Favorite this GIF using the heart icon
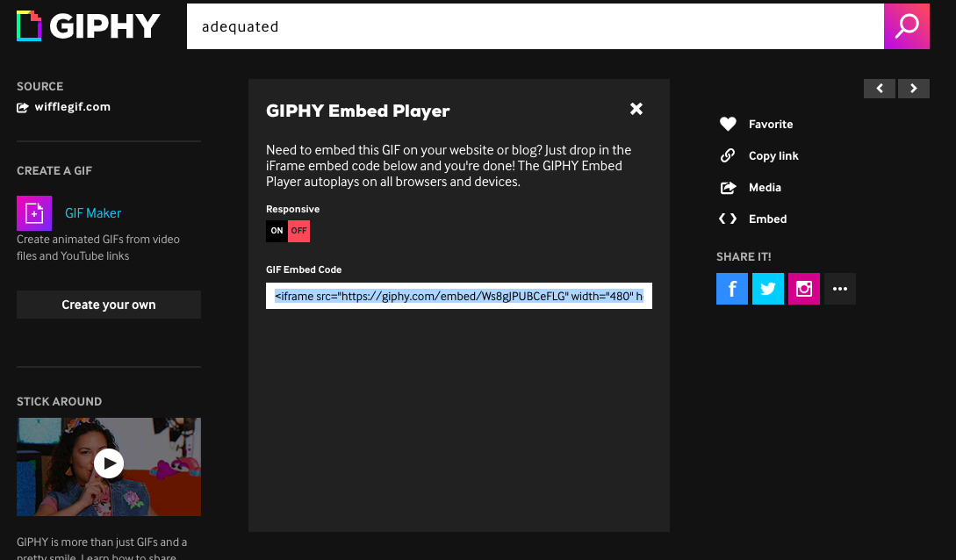Image resolution: width=956 pixels, height=560 pixels. (x=728, y=124)
